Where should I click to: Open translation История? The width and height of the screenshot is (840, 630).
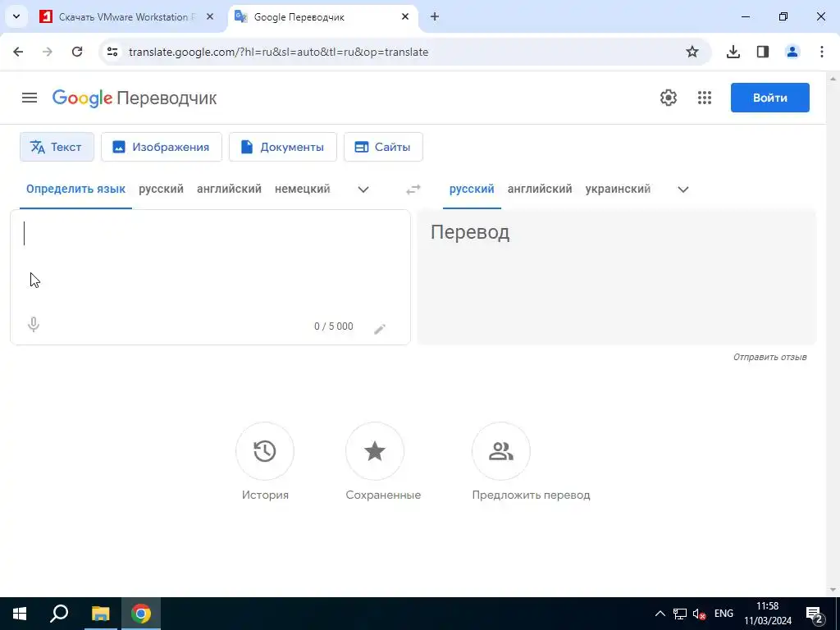(x=265, y=451)
